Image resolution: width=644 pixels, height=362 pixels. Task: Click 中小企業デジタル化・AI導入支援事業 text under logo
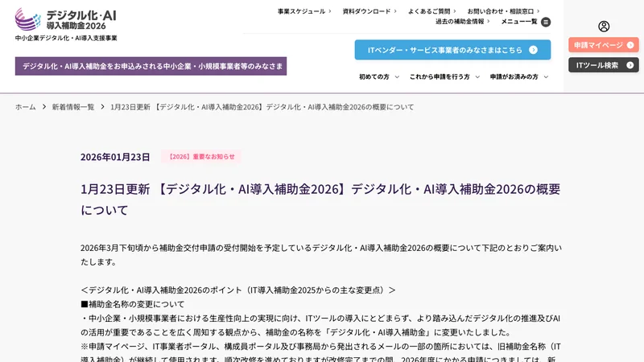point(66,38)
